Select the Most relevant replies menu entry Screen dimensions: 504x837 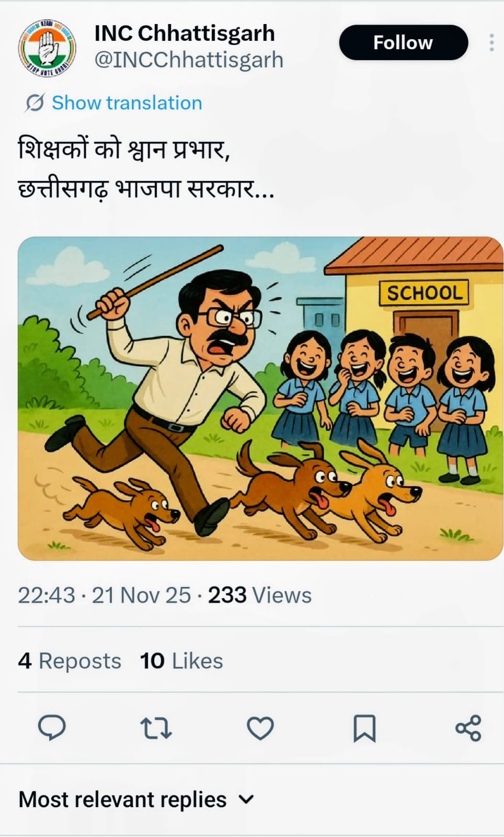(120, 799)
